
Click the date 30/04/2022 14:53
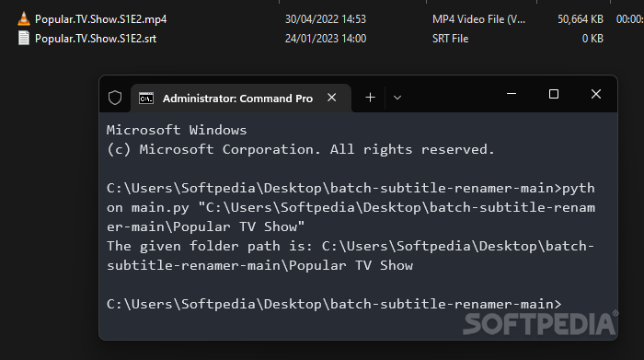point(326,19)
